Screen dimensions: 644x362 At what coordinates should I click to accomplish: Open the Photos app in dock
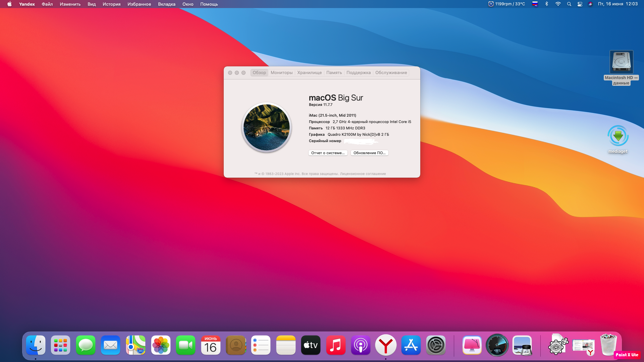coord(161,345)
